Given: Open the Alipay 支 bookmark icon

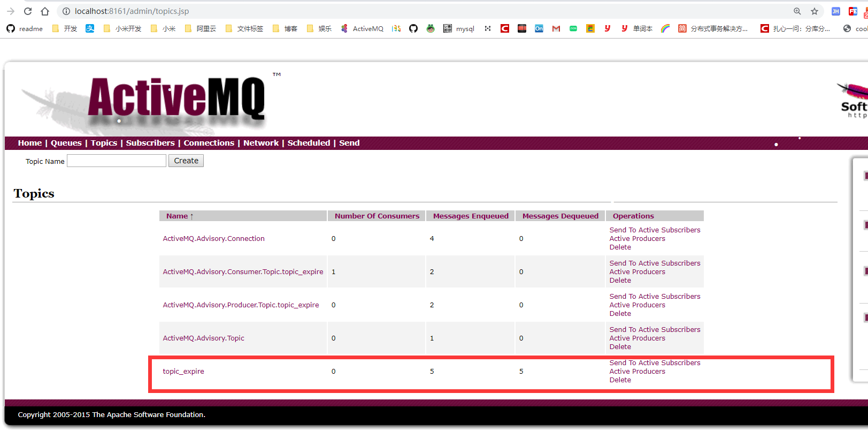Looking at the screenshot, I should tap(90, 28).
